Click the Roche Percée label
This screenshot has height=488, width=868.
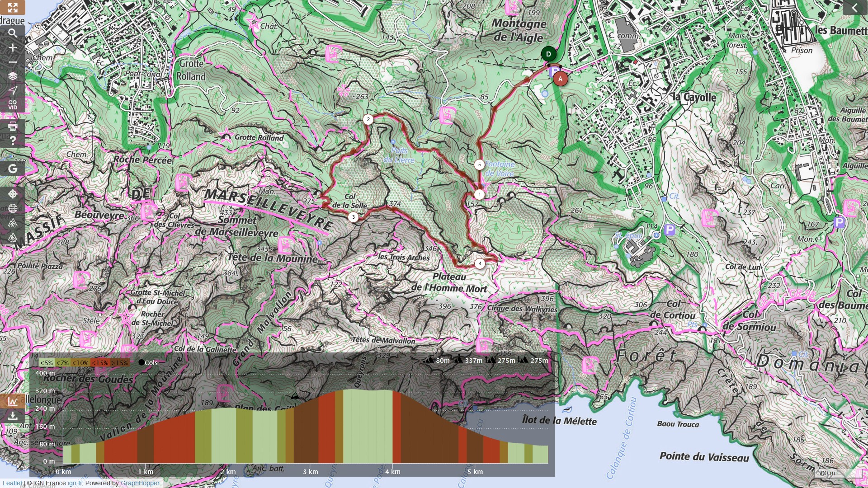pyautogui.click(x=142, y=160)
